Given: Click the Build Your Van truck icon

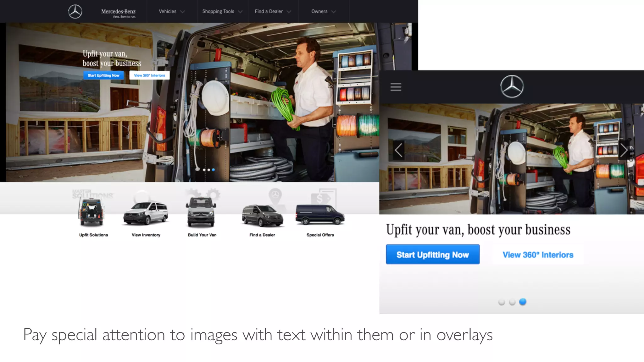Looking at the screenshot, I should [x=201, y=212].
